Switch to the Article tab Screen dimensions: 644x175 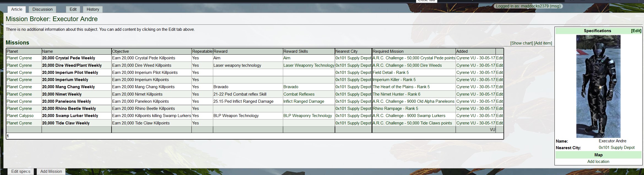[17, 9]
